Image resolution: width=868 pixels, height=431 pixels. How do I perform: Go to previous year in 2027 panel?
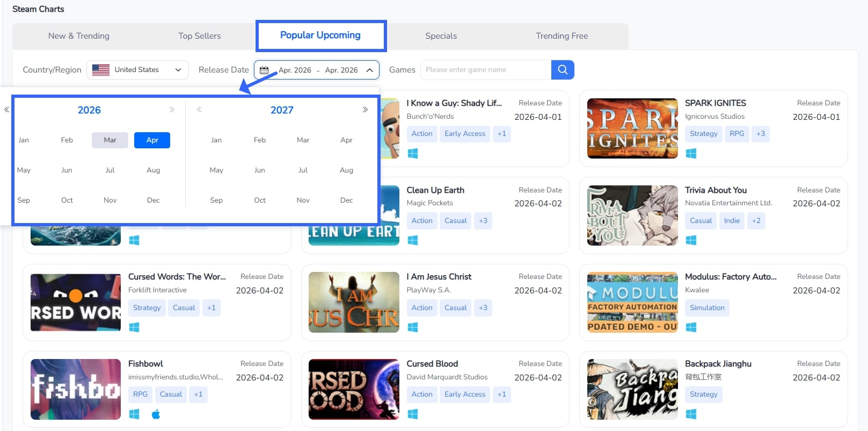(x=199, y=110)
